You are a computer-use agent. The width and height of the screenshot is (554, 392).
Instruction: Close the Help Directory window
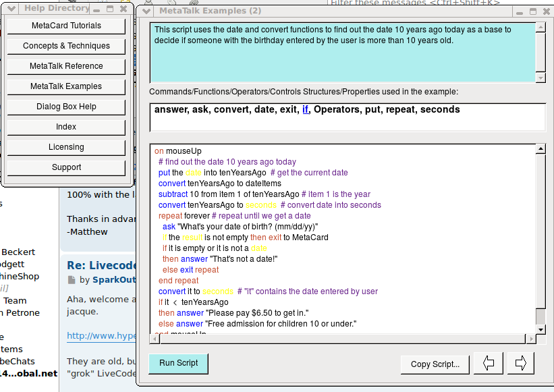click(x=123, y=9)
